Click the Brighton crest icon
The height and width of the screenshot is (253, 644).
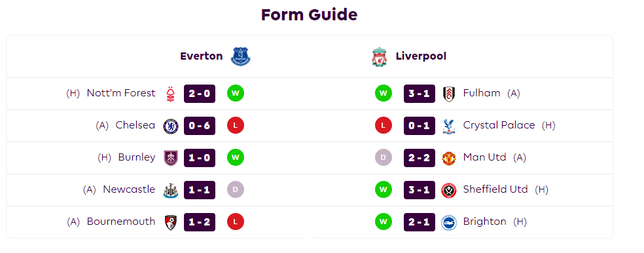pyautogui.click(x=449, y=222)
